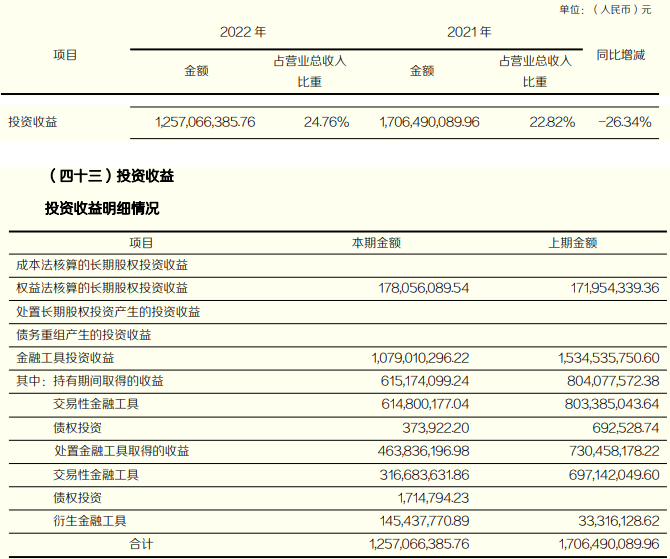
Task: Click the value 1,534,535,750.60
Action: click(x=608, y=358)
